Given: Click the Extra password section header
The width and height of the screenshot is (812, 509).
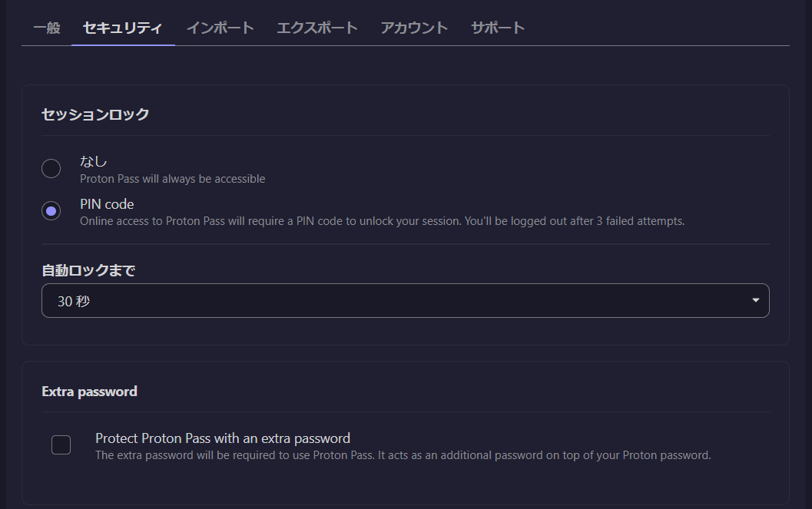Looking at the screenshot, I should click(x=89, y=391).
